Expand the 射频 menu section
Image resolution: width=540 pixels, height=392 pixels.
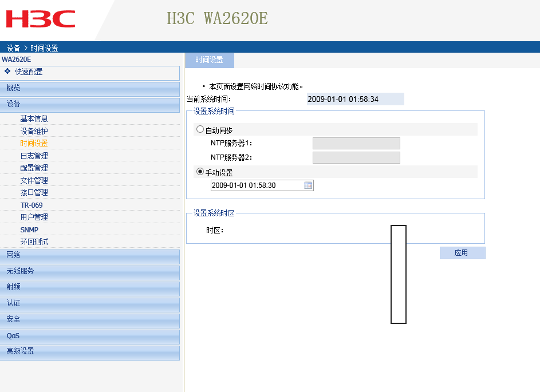click(x=89, y=288)
